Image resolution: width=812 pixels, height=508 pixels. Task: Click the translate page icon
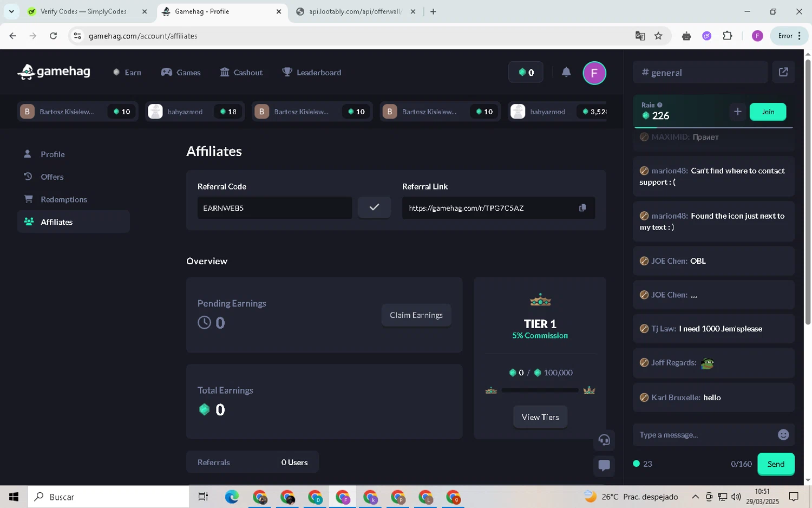[640, 36]
